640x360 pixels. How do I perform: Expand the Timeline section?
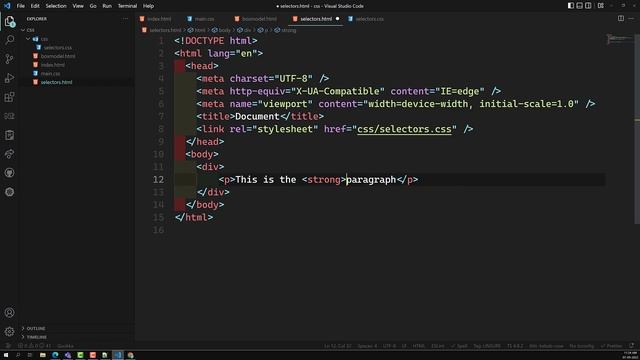point(78,337)
